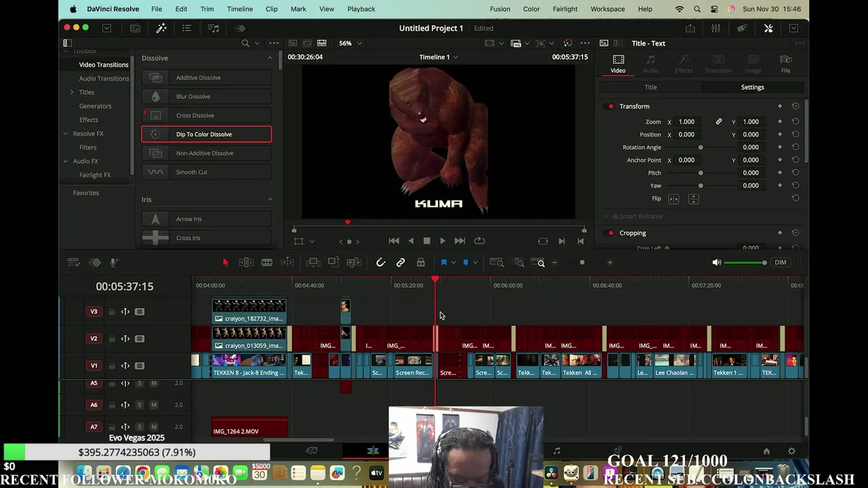
Task: Toggle the loop playback button
Action: click(479, 241)
